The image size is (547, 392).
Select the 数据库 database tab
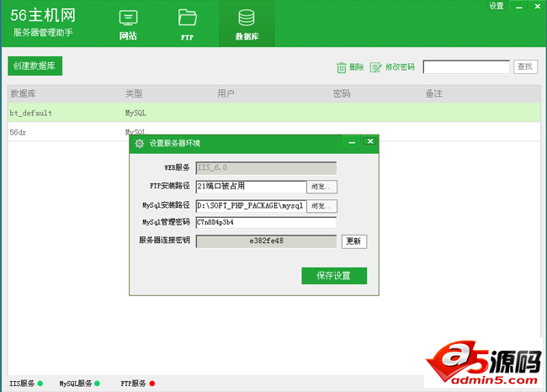[x=247, y=24]
